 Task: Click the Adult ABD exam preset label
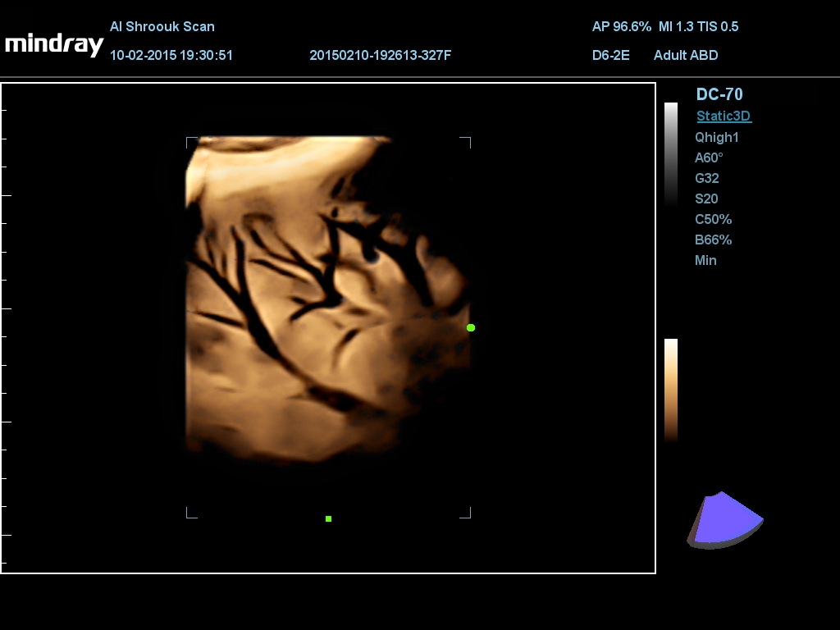coord(686,56)
